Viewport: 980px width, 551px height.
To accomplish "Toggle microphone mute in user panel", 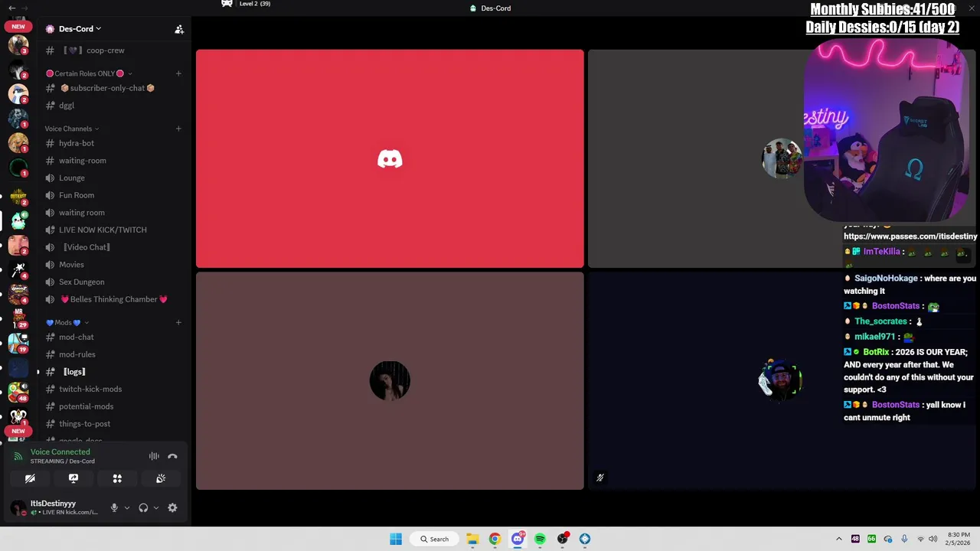I will pyautogui.click(x=114, y=507).
